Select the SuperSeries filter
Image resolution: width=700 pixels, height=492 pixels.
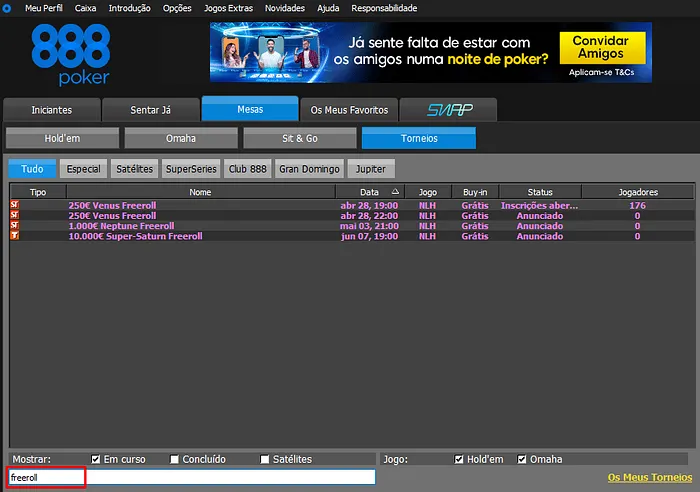coord(191,169)
